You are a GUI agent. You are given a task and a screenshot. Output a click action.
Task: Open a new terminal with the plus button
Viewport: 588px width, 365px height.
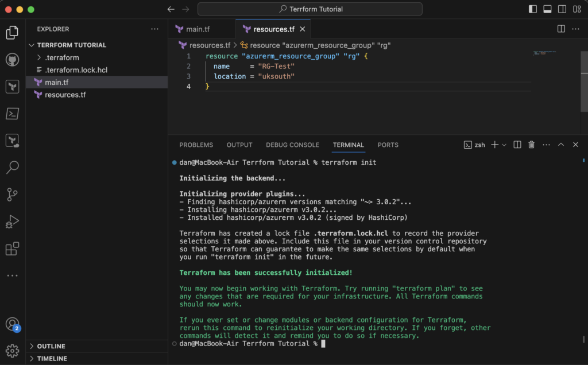coord(494,145)
